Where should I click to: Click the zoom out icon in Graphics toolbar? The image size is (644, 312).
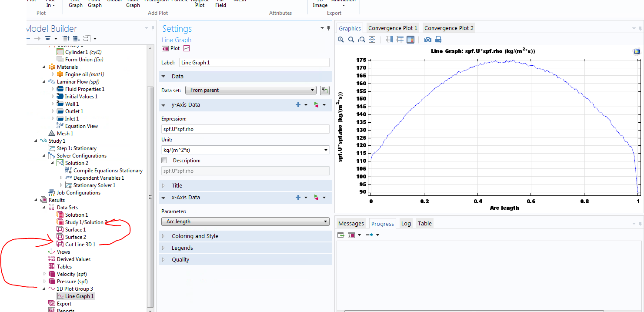(x=351, y=40)
